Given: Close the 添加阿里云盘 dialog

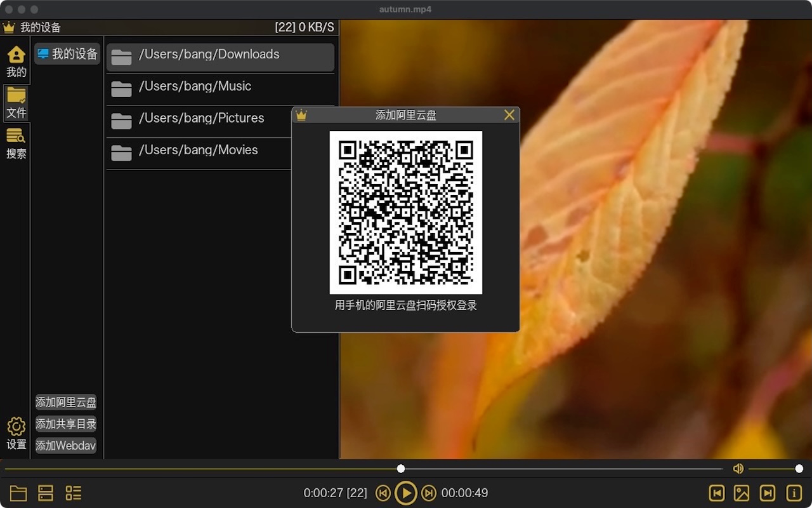Looking at the screenshot, I should pos(509,115).
